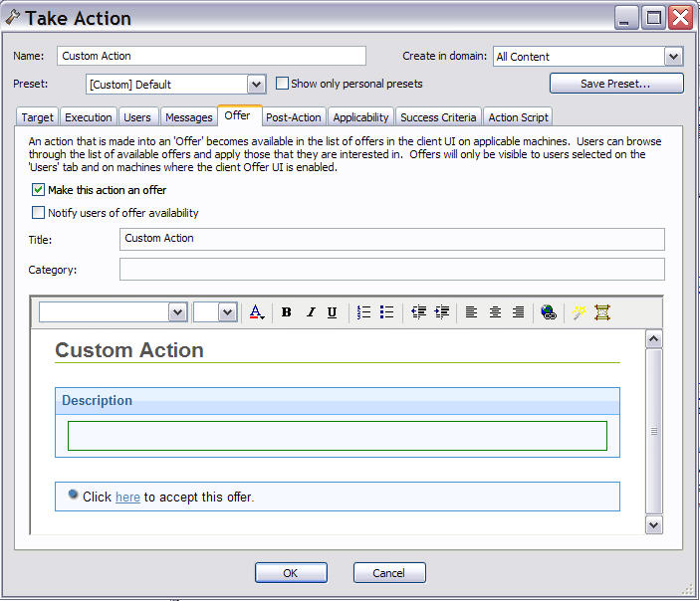Increase indent of the text
This screenshot has width=700, height=601.
442,312
